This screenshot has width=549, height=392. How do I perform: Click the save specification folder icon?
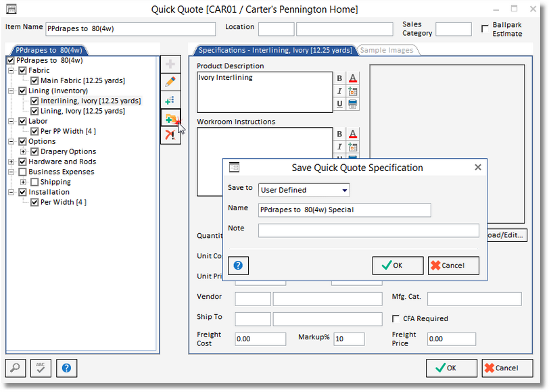point(170,118)
